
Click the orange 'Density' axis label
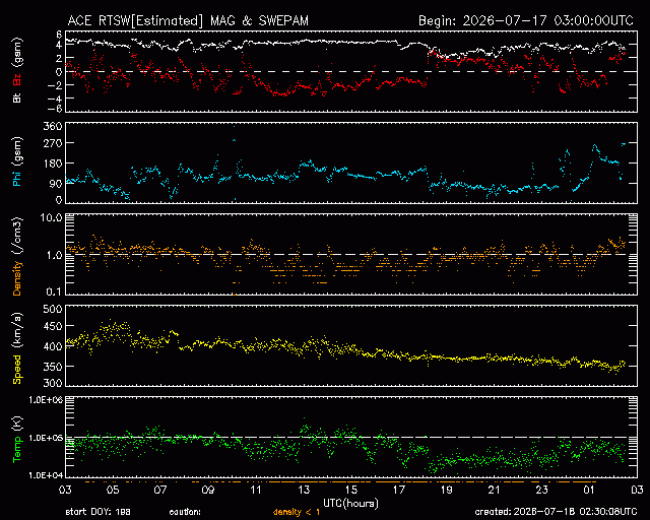click(17, 278)
